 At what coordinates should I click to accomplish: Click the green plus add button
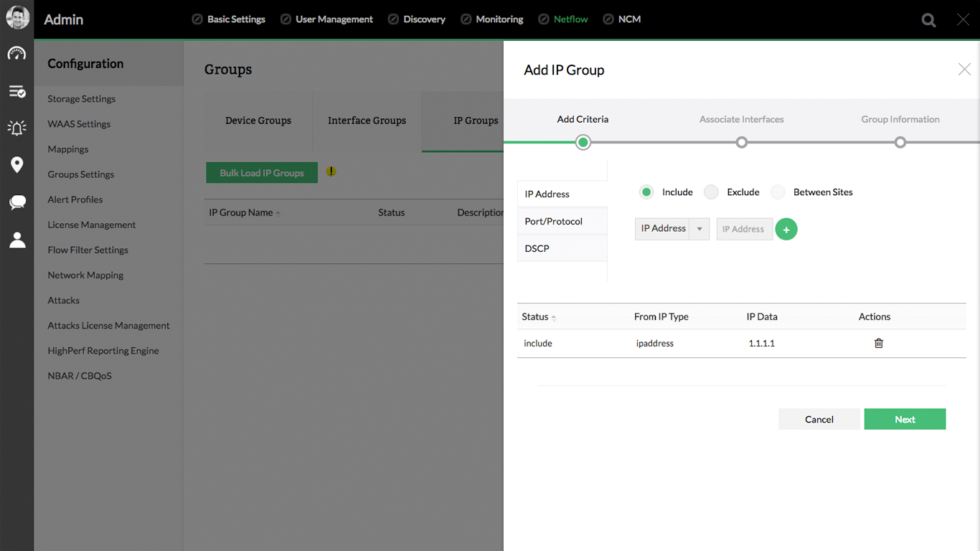[786, 230]
